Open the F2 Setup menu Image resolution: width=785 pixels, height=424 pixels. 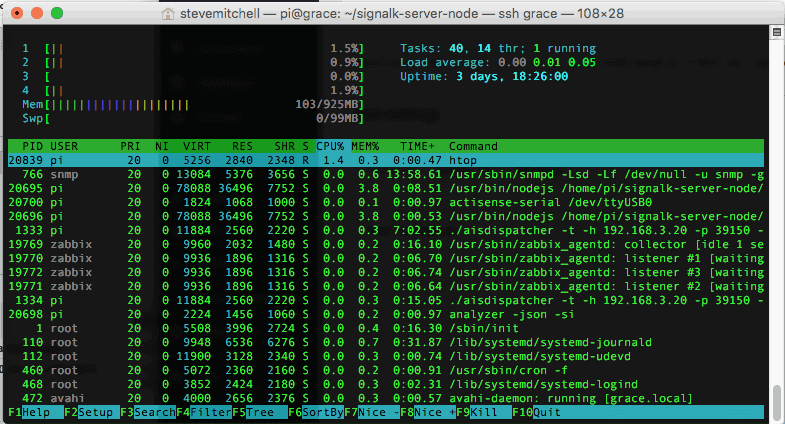(x=92, y=412)
